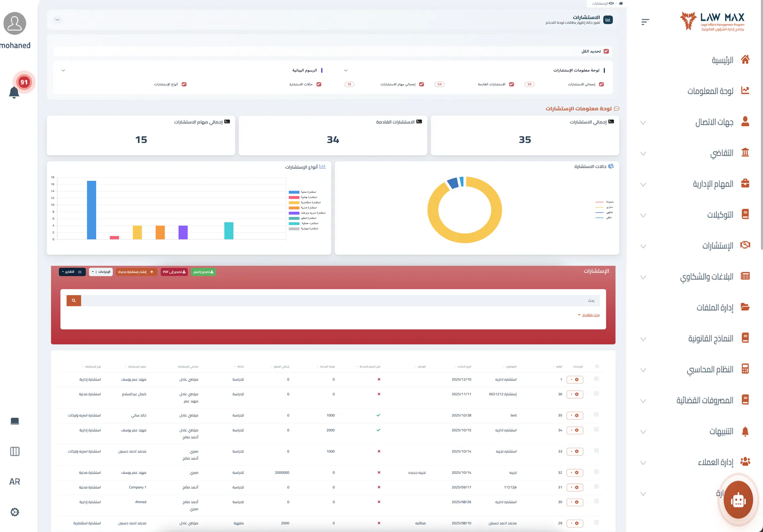The width and height of the screenshot is (763, 532).
Task: Uncheck the تحديد الكل checkbox
Action: pos(606,51)
